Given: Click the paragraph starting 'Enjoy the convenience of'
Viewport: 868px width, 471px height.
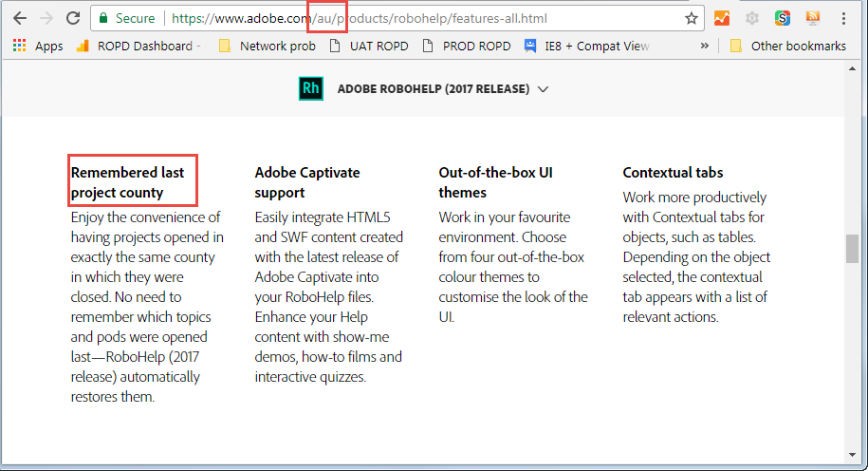Looking at the screenshot, I should coord(147,307).
